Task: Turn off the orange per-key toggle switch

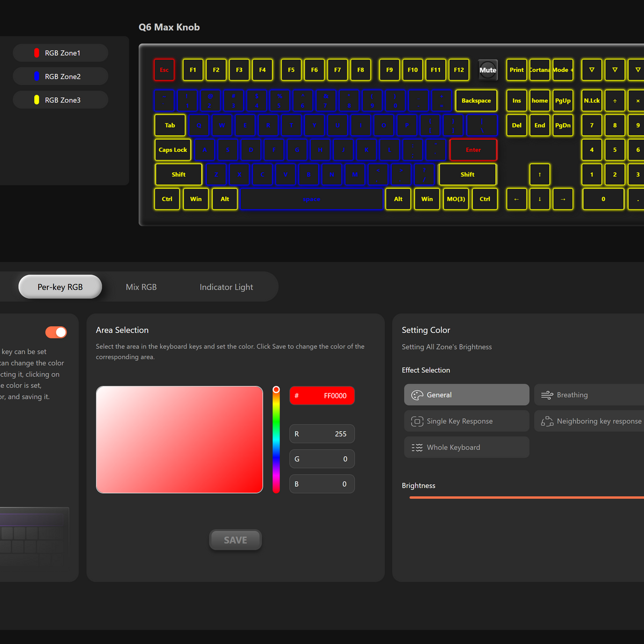Action: click(x=56, y=333)
